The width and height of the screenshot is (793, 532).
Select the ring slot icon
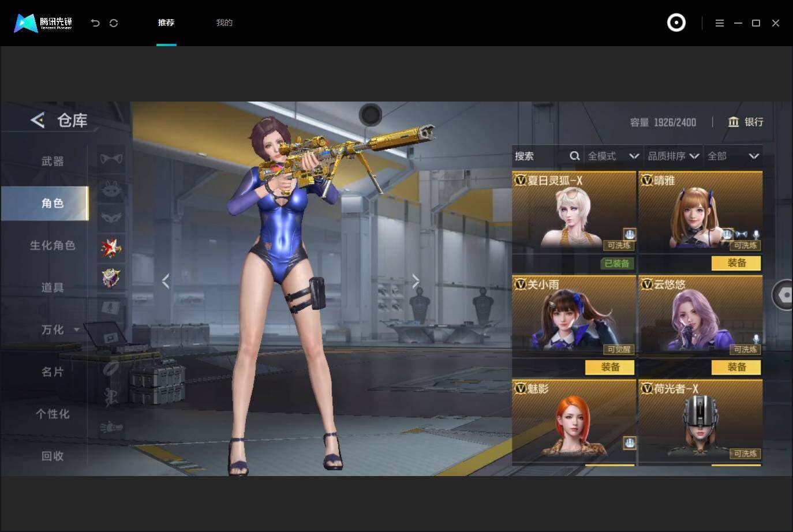111,368
